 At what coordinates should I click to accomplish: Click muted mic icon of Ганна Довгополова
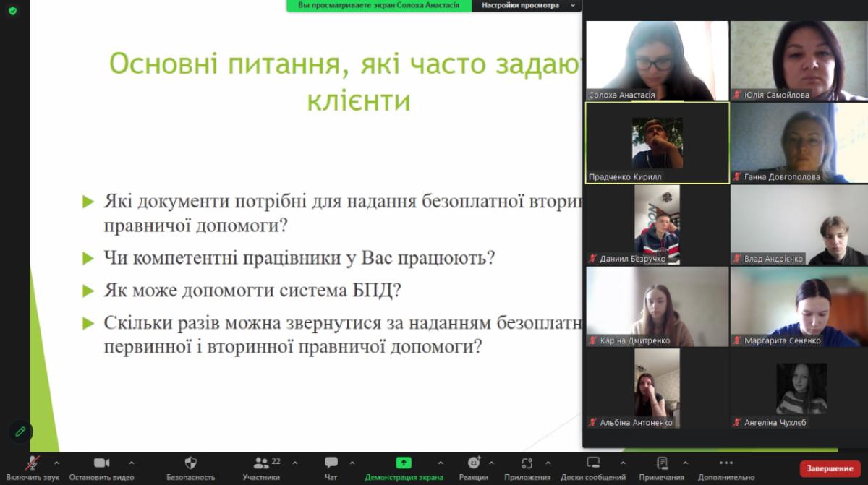coord(737,176)
